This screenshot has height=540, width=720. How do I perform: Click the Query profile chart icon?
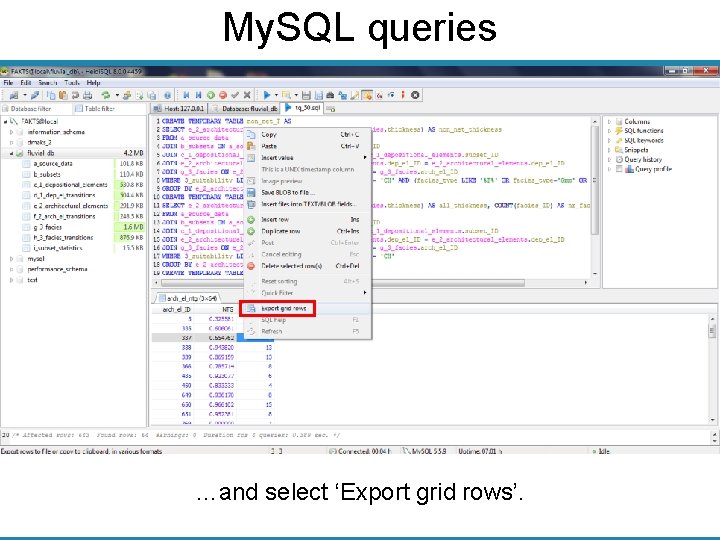(x=629, y=169)
